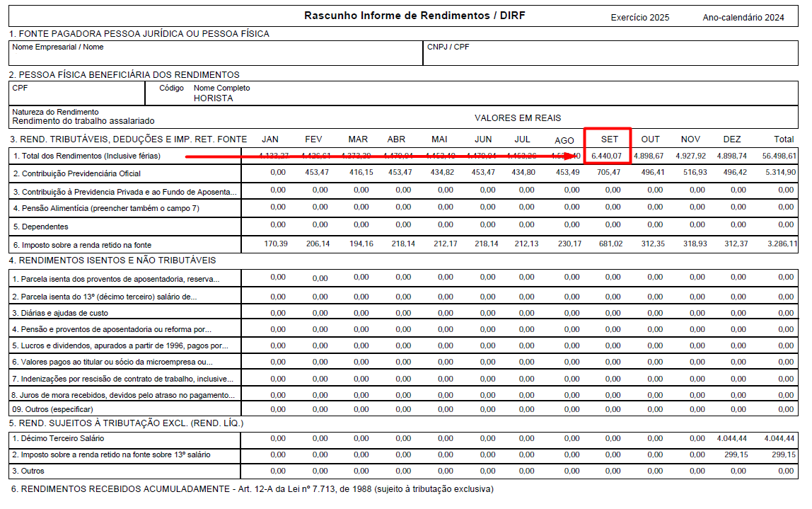This screenshot has height=509, width=812.
Task: Click the 'NOV' column header
Action: coord(690,139)
